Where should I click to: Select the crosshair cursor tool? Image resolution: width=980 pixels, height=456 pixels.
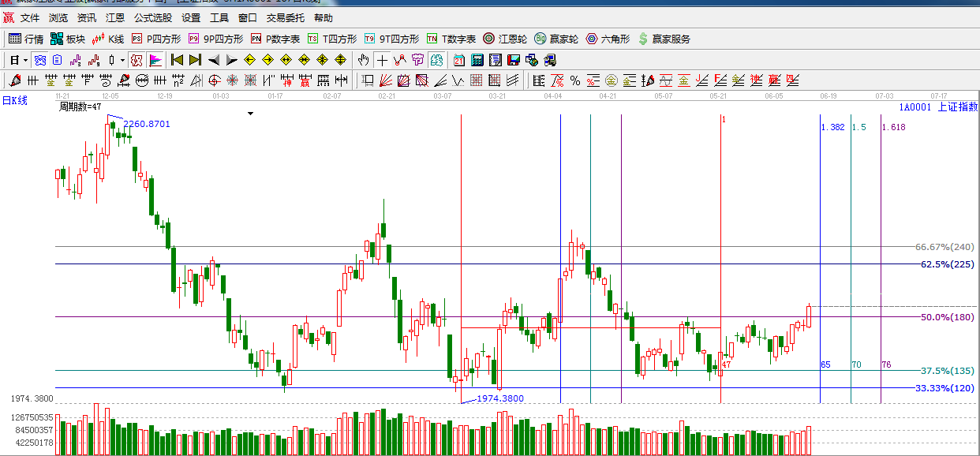[x=382, y=60]
